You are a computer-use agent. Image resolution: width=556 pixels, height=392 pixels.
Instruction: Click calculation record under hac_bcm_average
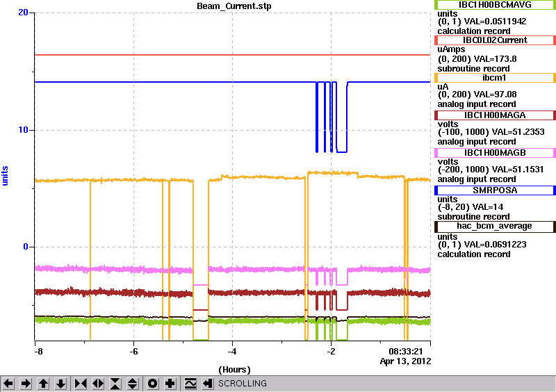point(474,254)
